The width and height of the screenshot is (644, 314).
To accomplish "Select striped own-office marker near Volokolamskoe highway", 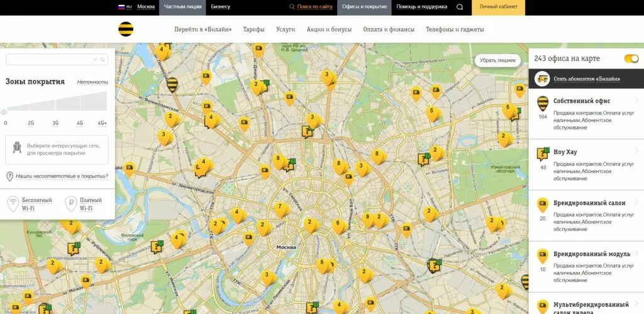I will point(172,85).
